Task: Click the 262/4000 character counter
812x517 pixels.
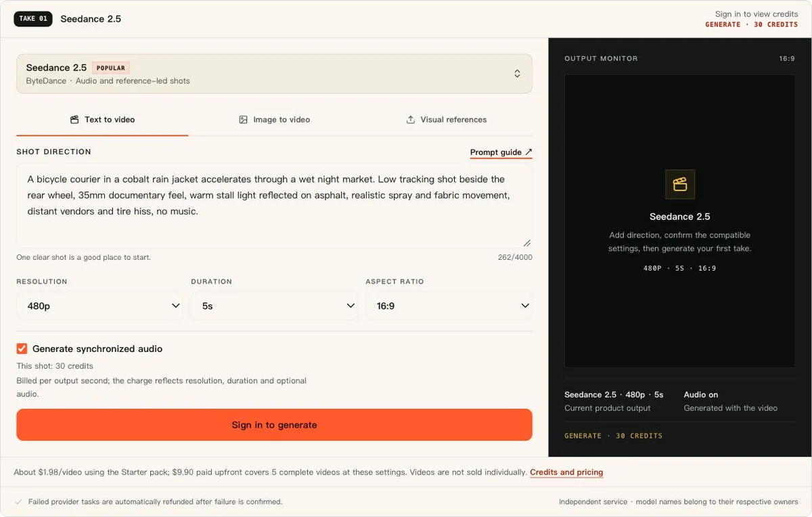Action: click(515, 258)
